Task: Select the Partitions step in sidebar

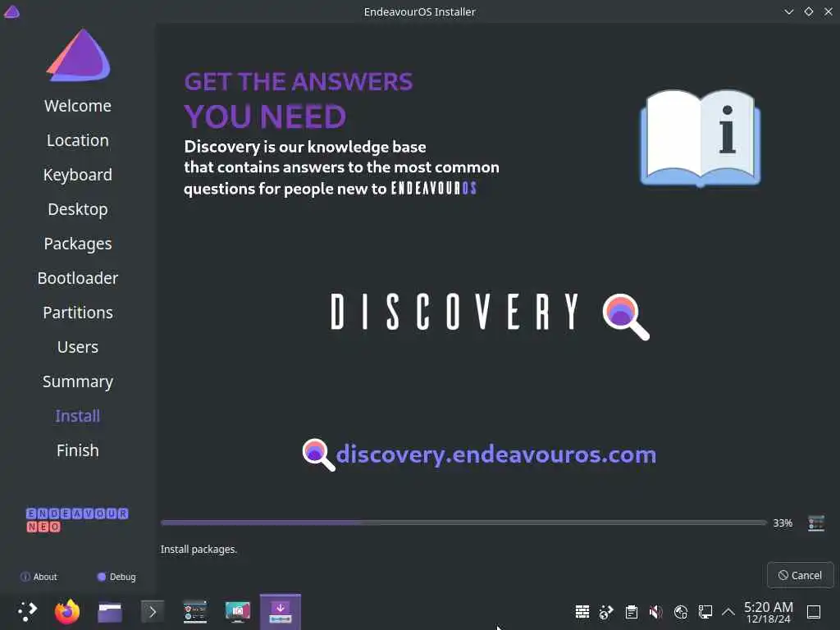Action: 78,313
